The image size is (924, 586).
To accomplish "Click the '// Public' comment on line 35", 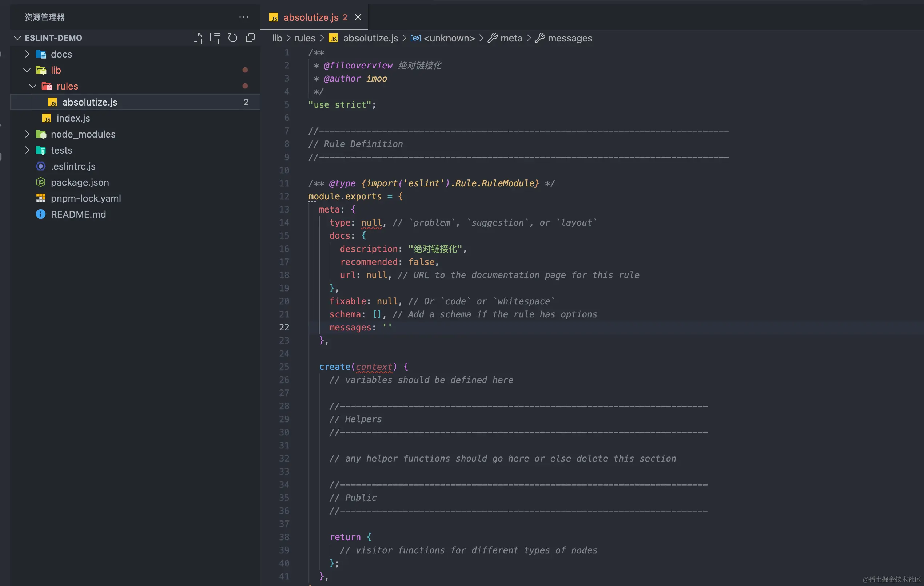I will pyautogui.click(x=353, y=498).
